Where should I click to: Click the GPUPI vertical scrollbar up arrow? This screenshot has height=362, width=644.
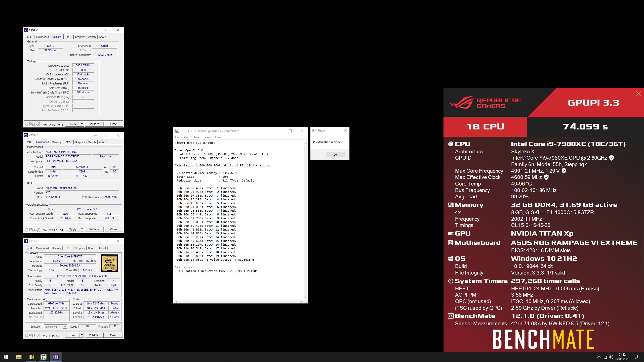(x=306, y=143)
